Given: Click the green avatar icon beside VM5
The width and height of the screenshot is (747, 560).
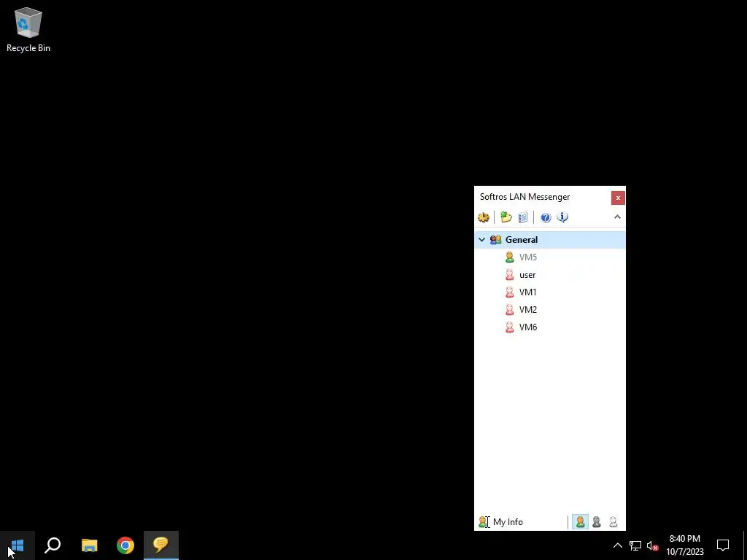Looking at the screenshot, I should (x=509, y=257).
